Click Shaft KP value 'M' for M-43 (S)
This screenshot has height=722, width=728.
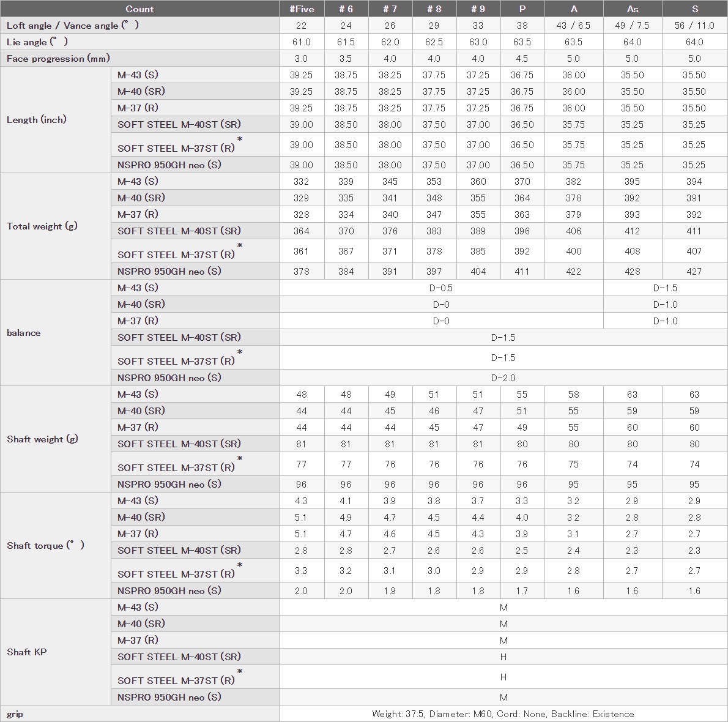[x=503, y=608]
